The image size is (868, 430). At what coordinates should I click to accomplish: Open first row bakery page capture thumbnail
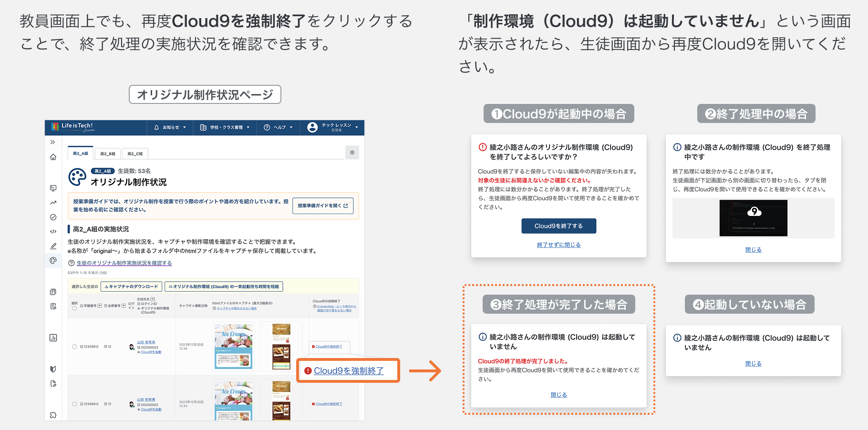(x=281, y=347)
